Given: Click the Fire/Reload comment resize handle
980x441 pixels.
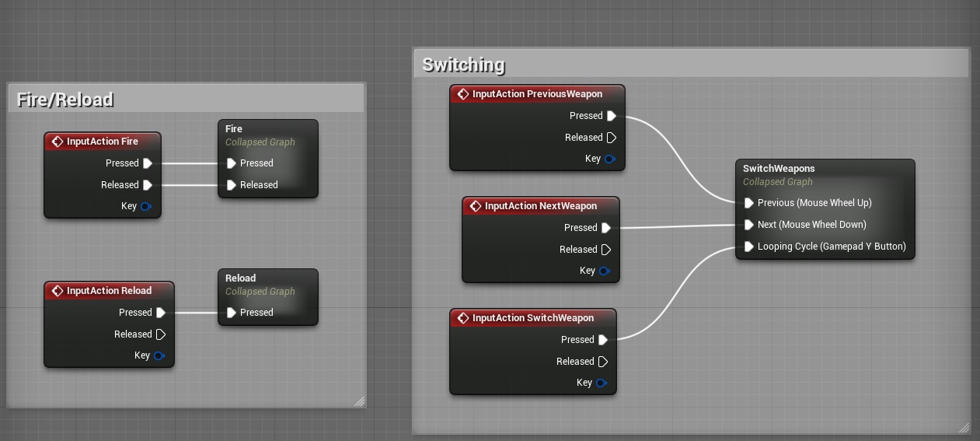Looking at the screenshot, I should pyautogui.click(x=359, y=401).
